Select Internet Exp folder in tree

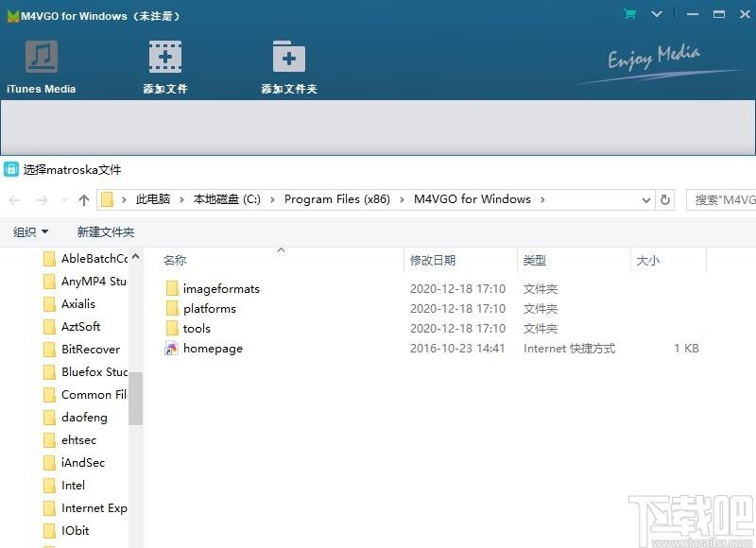86,508
